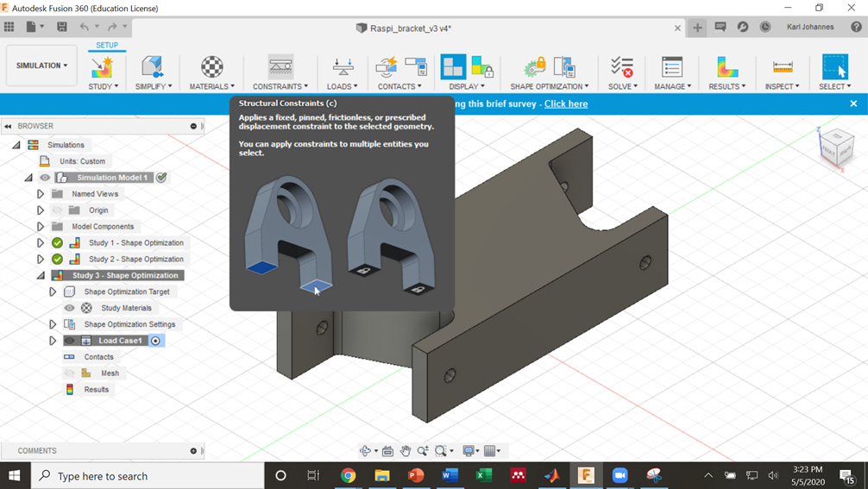The image size is (868, 489).
Task: Click the Study tool icon
Action: click(x=103, y=67)
